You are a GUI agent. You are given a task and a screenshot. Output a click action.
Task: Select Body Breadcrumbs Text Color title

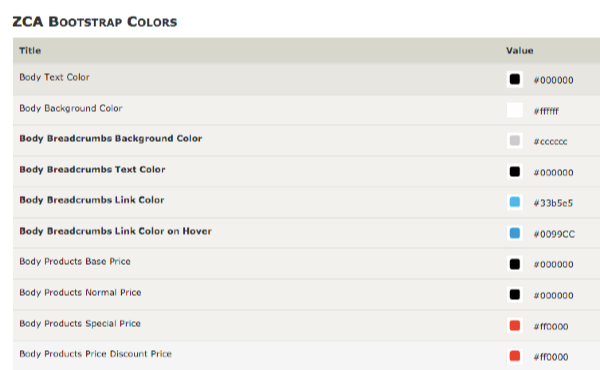click(x=92, y=170)
